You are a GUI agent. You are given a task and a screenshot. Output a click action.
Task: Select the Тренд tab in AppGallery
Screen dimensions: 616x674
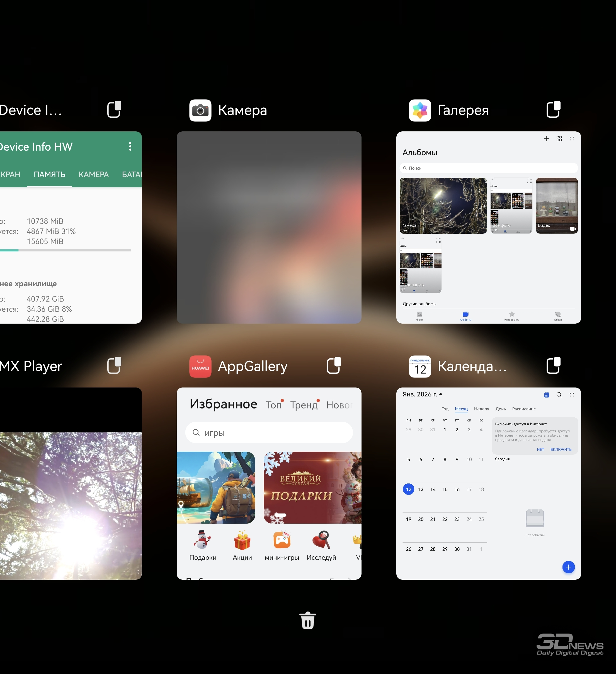[x=304, y=405]
